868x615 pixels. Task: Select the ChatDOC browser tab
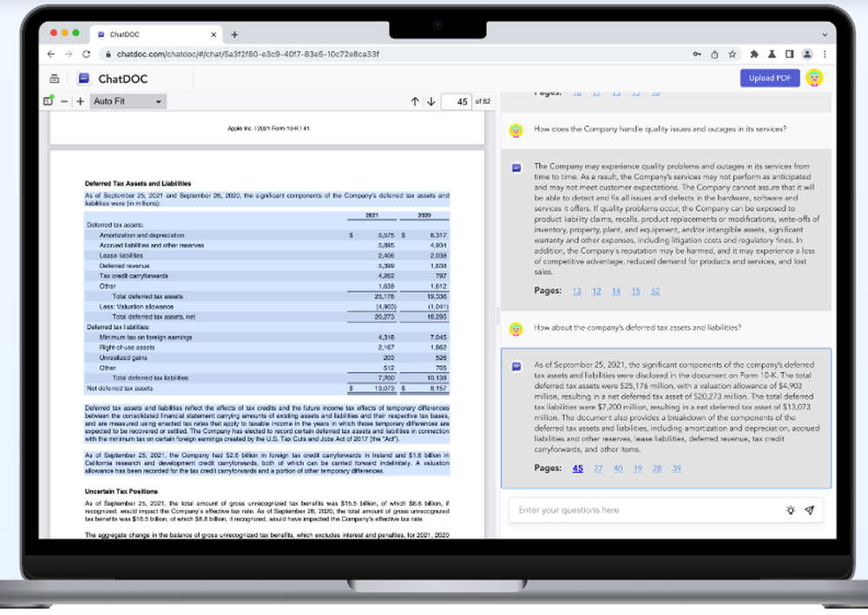(156, 35)
